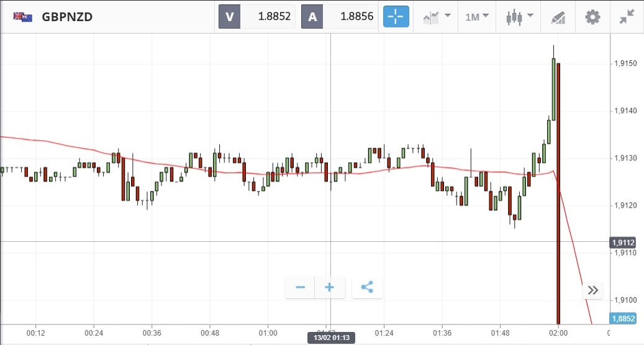Open the drawing tools pencil icon

[x=558, y=17]
